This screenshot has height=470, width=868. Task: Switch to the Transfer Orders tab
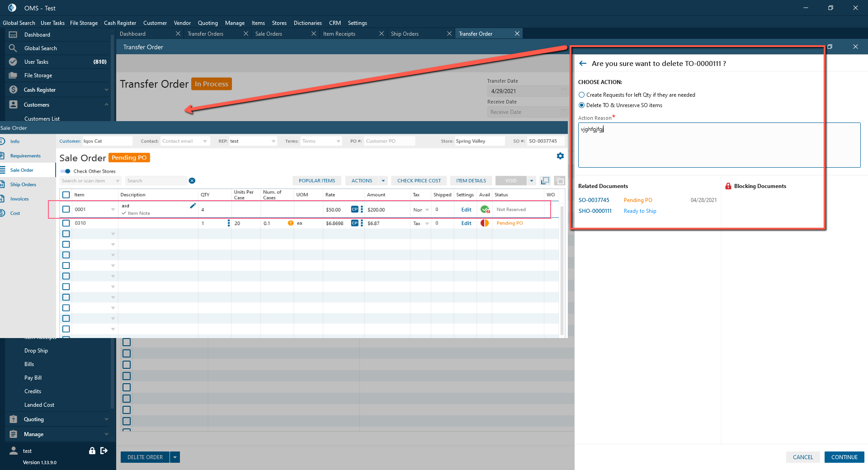pyautogui.click(x=206, y=34)
